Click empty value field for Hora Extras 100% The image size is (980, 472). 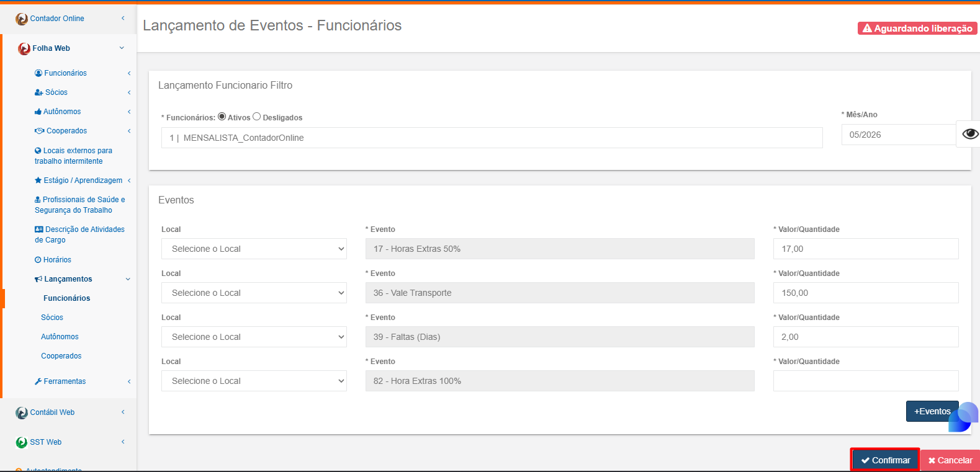pyautogui.click(x=866, y=381)
